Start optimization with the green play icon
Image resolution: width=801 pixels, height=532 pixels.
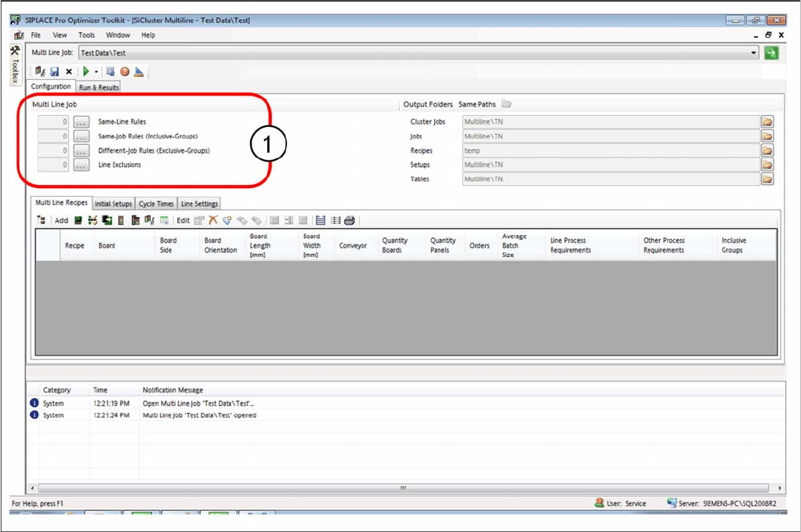click(86, 71)
